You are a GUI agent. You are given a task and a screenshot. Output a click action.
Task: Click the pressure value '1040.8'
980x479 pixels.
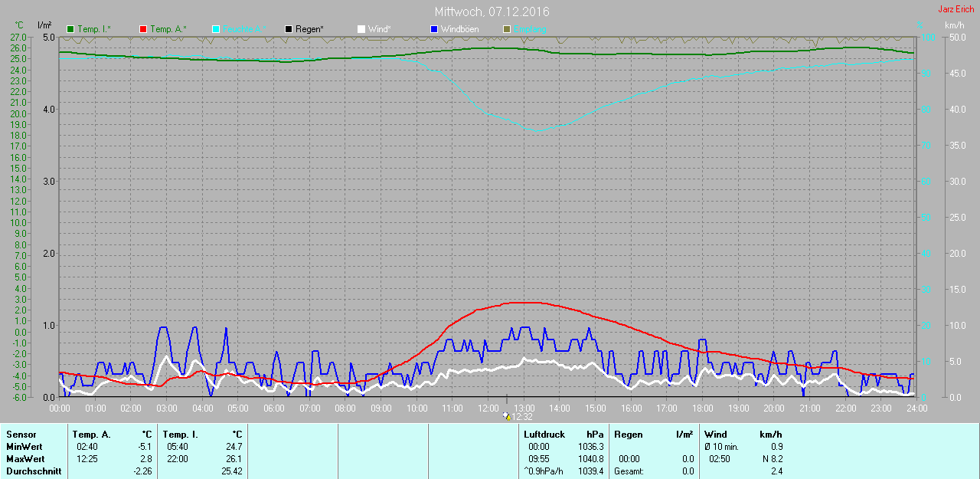click(x=590, y=459)
